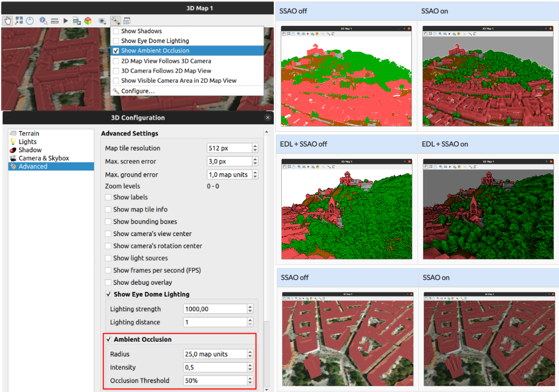Click the Save as Image icon

click(77, 21)
